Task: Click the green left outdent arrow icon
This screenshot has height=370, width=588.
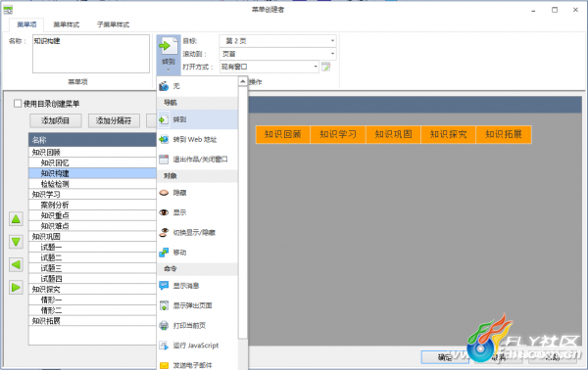Action: pos(16,264)
